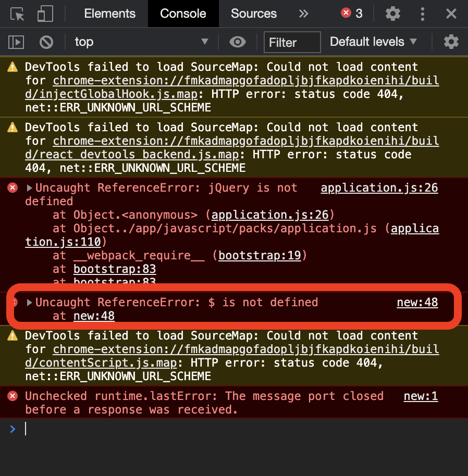Image resolution: width=468 pixels, height=476 pixels.
Task: Click the jQuery error red X icon
Action: tap(13, 188)
